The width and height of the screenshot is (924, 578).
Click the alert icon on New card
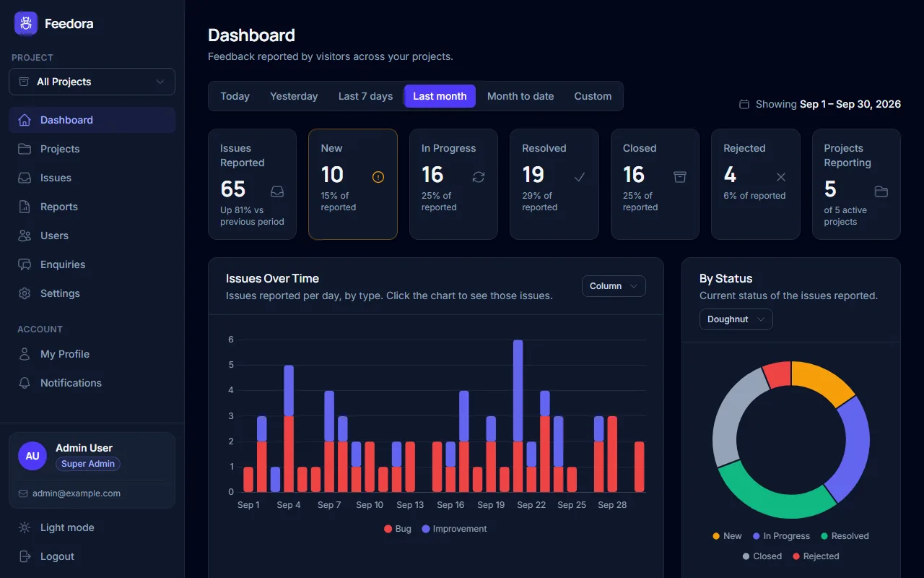point(378,177)
